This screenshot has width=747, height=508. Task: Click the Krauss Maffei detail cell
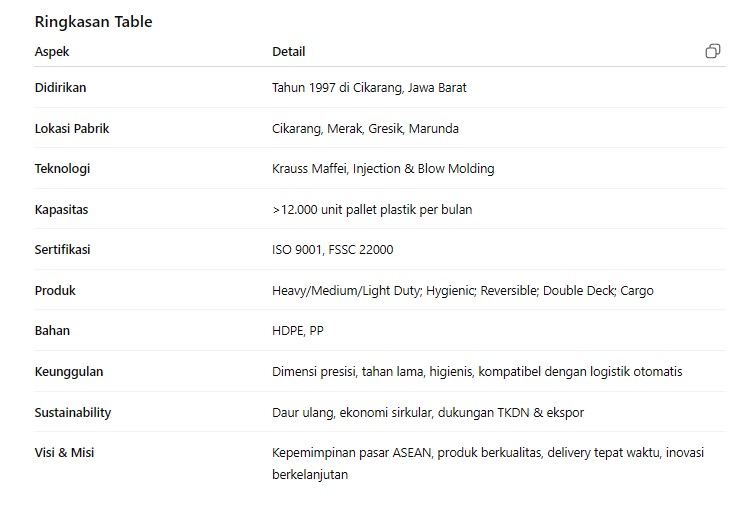click(383, 168)
